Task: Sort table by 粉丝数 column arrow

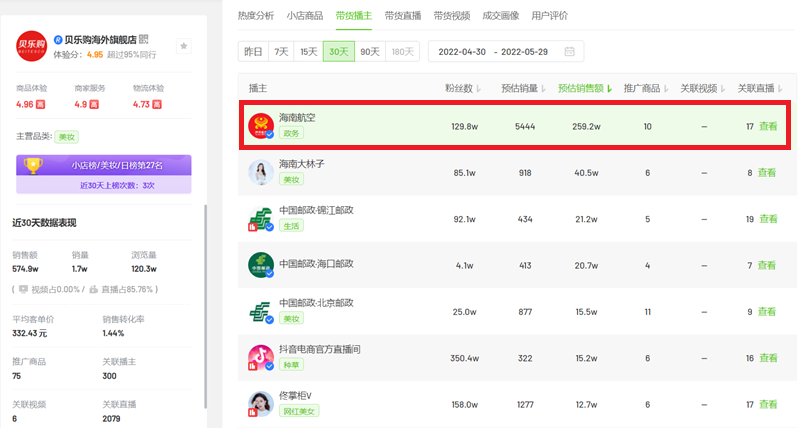Action: coord(479,89)
